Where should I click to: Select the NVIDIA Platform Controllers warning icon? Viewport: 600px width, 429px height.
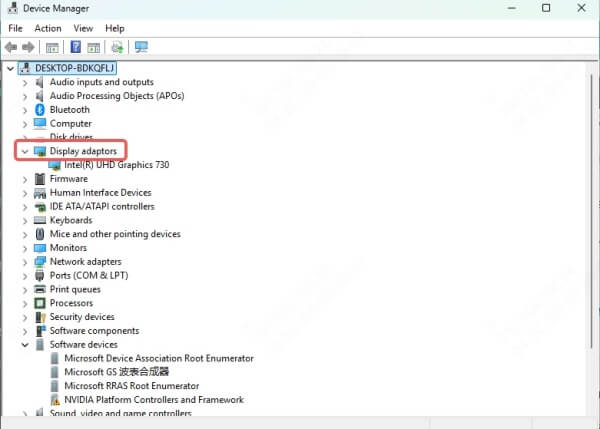click(x=55, y=400)
